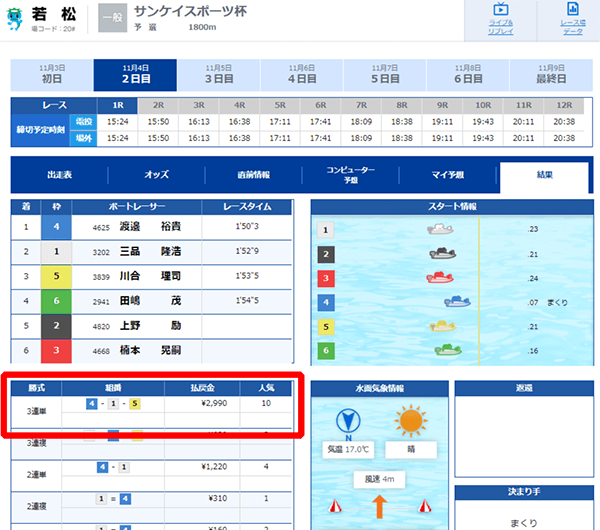Switch to the 出走表 tab
The width and height of the screenshot is (600, 530).
coord(59,175)
